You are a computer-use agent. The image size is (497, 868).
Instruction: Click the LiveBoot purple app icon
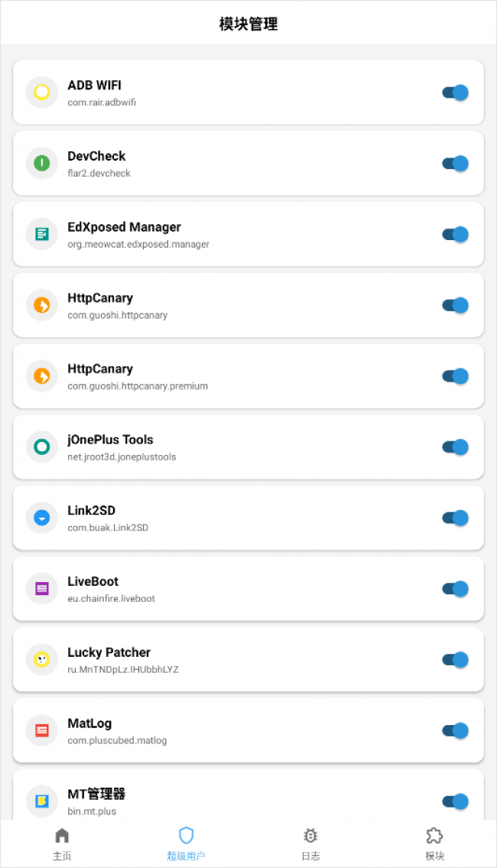tap(42, 589)
